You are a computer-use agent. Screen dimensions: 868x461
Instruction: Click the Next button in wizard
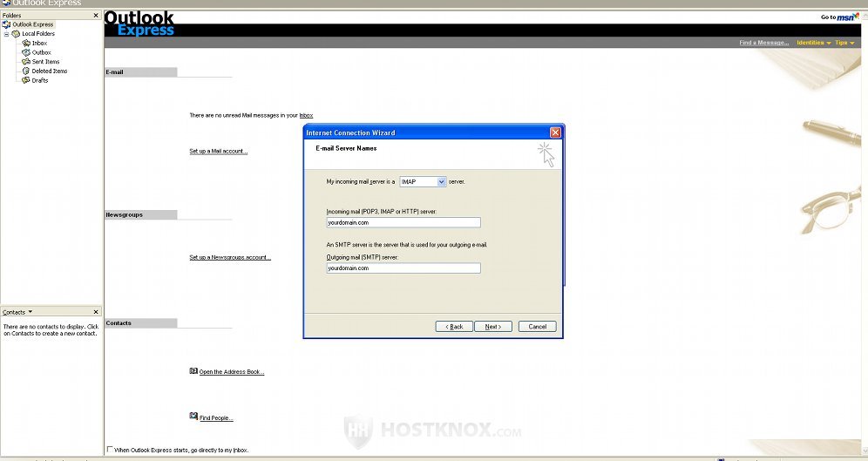point(493,327)
